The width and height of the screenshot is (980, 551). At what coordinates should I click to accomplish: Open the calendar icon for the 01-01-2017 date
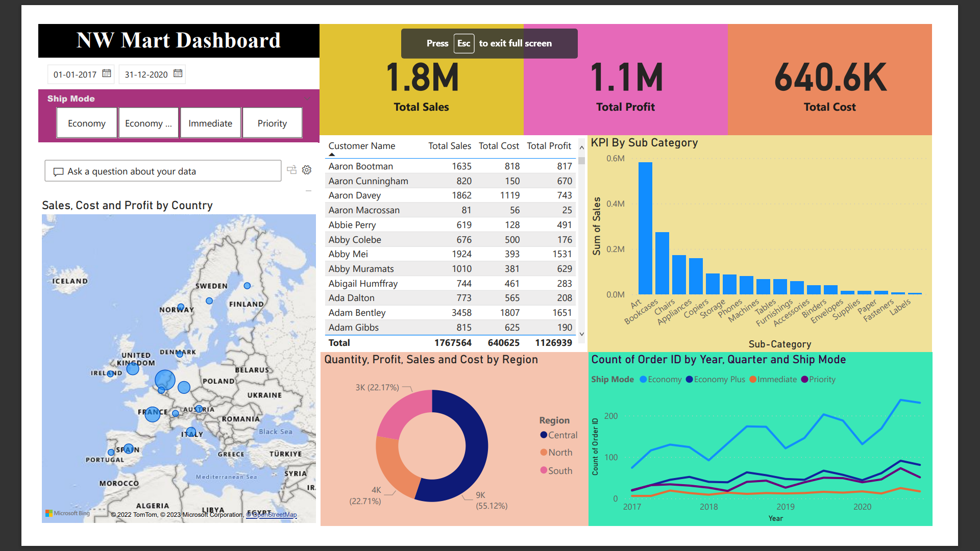point(107,74)
